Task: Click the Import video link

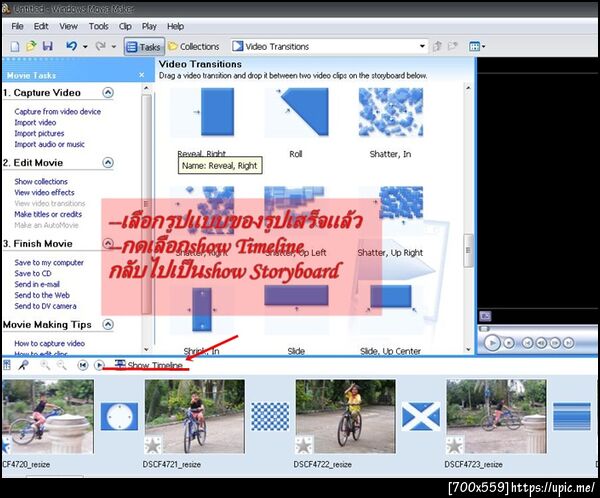Action: point(35,122)
